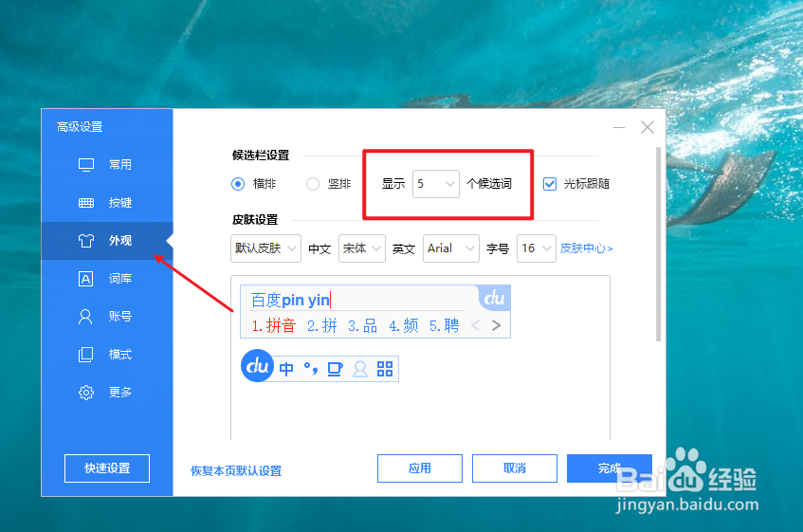Click the gear icon beside 更多
The height and width of the screenshot is (532, 803).
(x=86, y=393)
